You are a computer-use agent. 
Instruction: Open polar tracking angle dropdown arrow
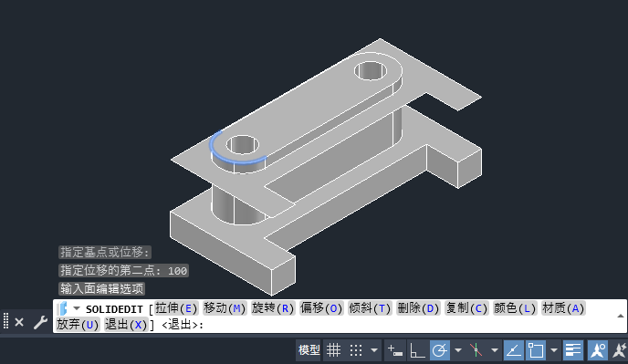(458, 351)
